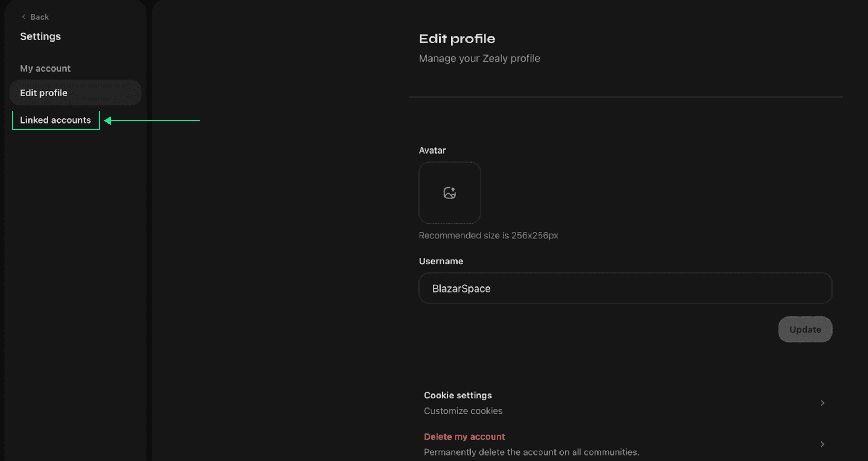The width and height of the screenshot is (868, 461).
Task: Click into the Username input field
Action: (x=625, y=288)
